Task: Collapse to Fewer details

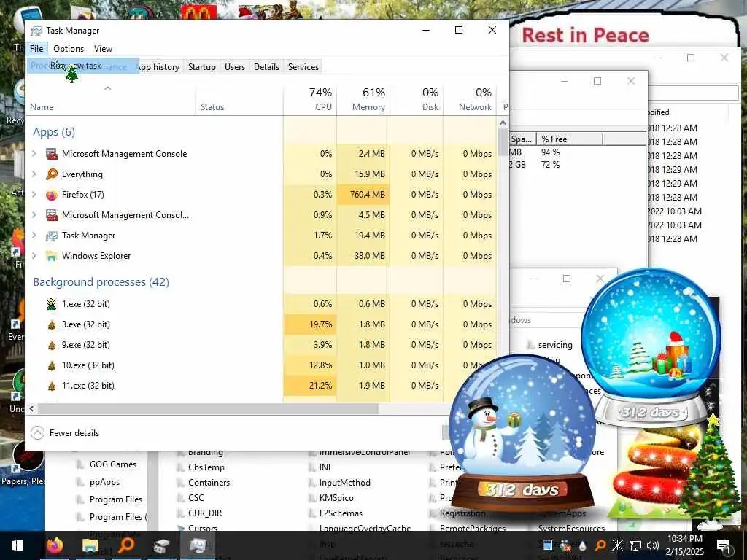Action: [65, 433]
